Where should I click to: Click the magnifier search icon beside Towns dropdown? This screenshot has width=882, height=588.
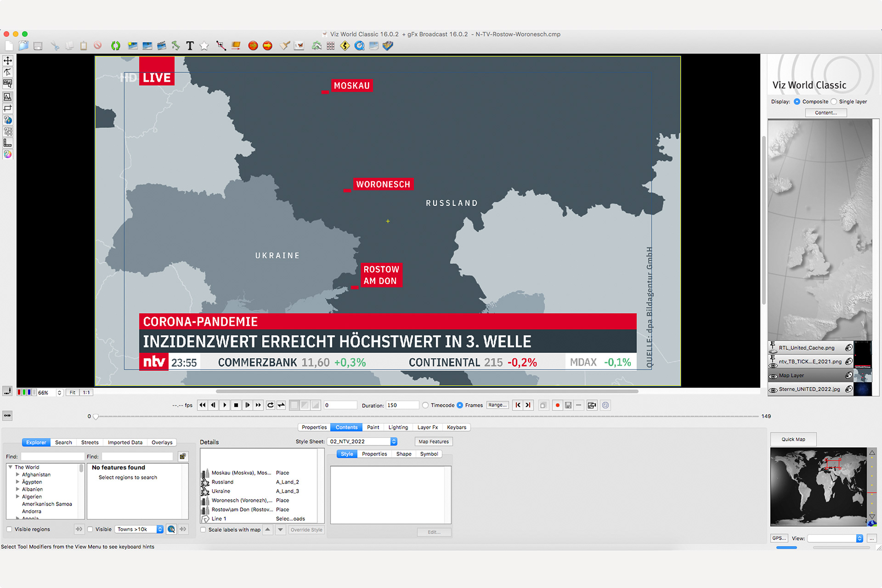tap(171, 529)
